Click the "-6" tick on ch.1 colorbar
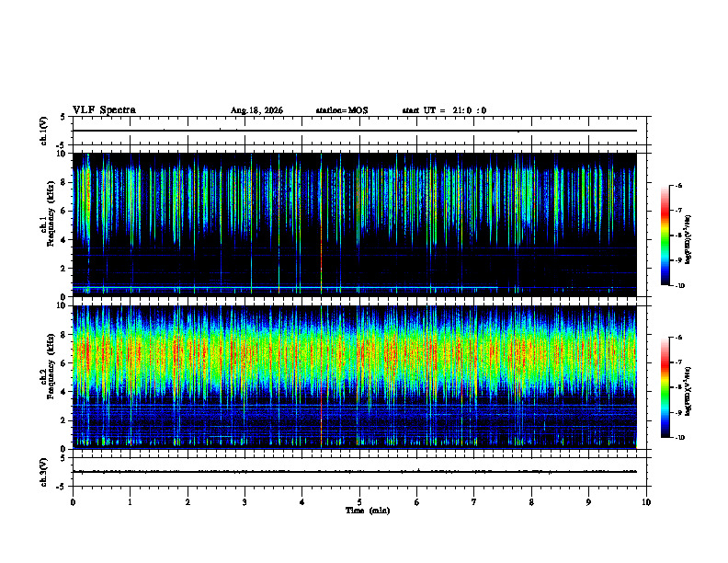 pyautogui.click(x=678, y=185)
